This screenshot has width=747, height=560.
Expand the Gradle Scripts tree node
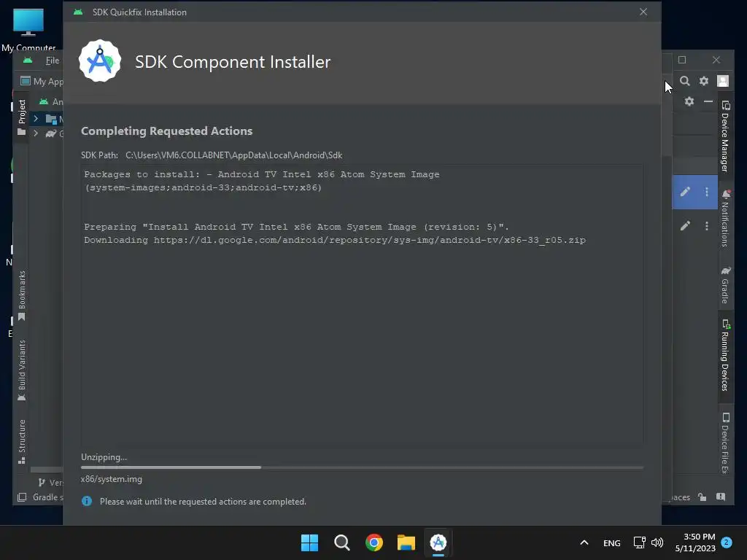(x=36, y=133)
